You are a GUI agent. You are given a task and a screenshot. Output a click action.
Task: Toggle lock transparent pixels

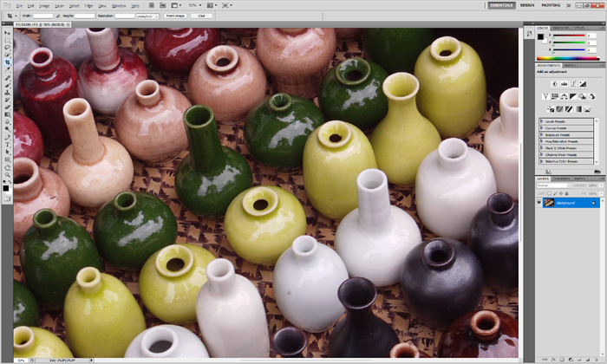tap(549, 193)
